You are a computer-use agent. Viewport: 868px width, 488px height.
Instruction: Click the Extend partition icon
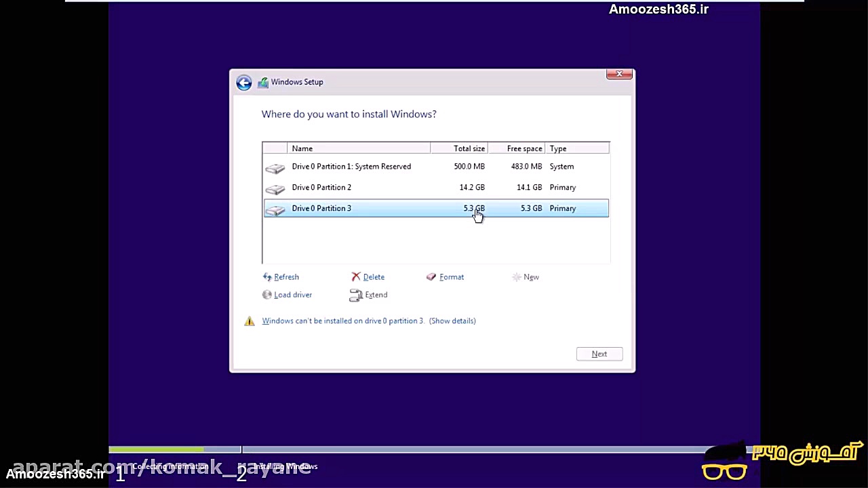point(356,295)
